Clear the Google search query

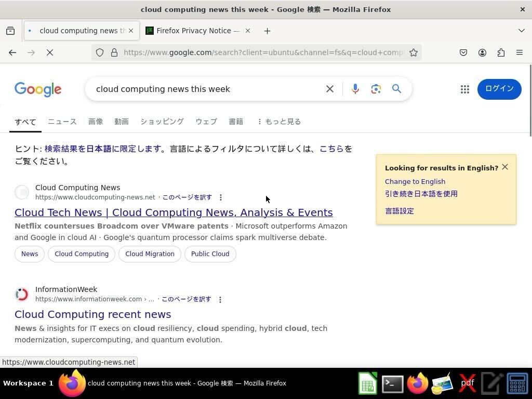tap(330, 89)
